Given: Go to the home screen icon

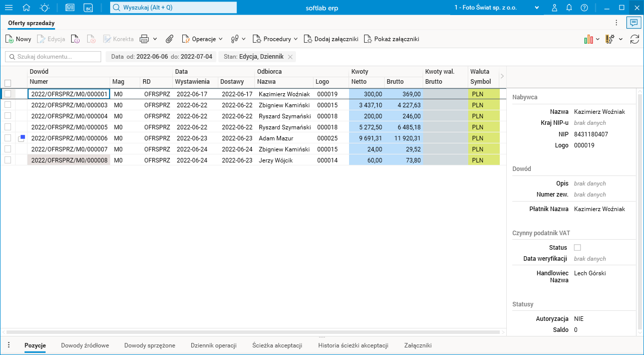Looking at the screenshot, I should pos(27,8).
